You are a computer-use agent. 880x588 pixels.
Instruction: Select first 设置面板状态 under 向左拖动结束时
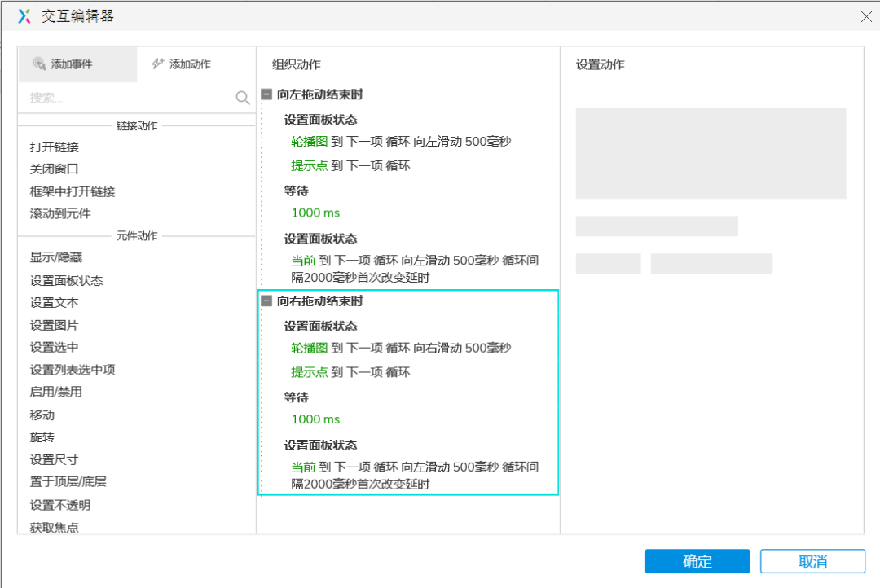click(320, 120)
